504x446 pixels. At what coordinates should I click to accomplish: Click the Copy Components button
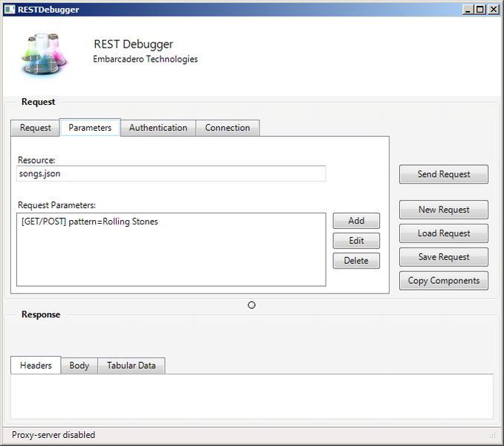444,280
